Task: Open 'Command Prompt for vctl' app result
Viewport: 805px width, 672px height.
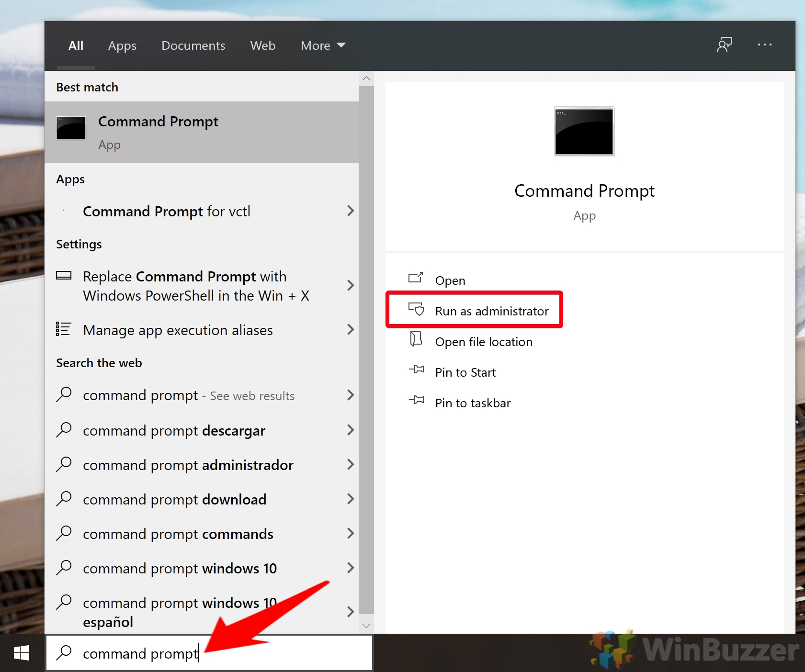Action: click(202, 211)
